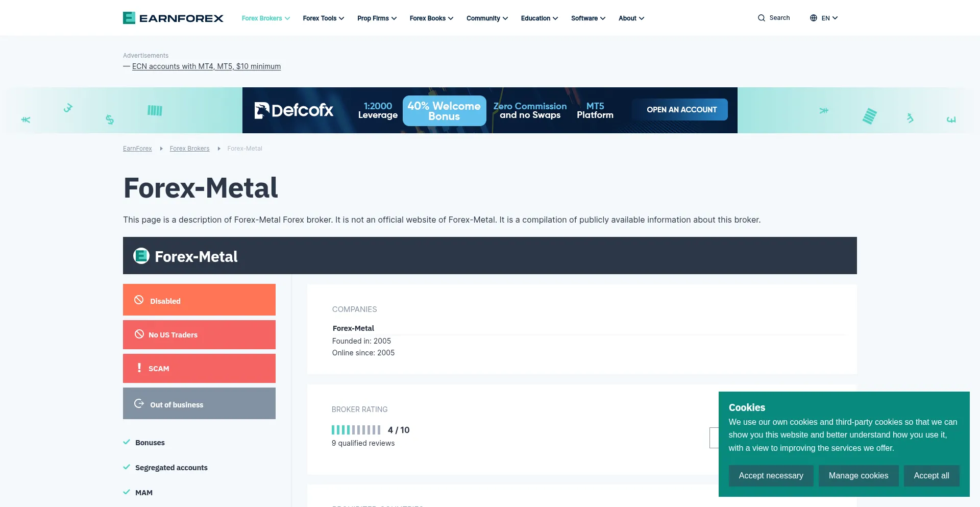The image size is (980, 507).
Task: Click the search magnifier icon
Action: [762, 18]
